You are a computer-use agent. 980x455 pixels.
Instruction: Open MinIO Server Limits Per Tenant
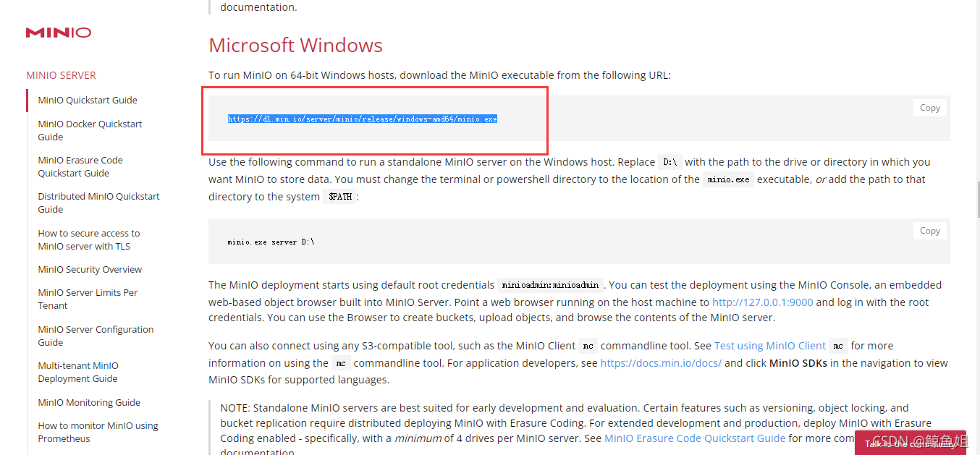[x=88, y=299]
